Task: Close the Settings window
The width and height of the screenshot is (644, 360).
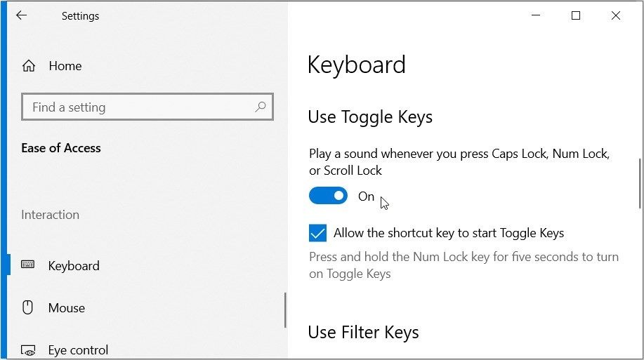Action: (x=616, y=15)
